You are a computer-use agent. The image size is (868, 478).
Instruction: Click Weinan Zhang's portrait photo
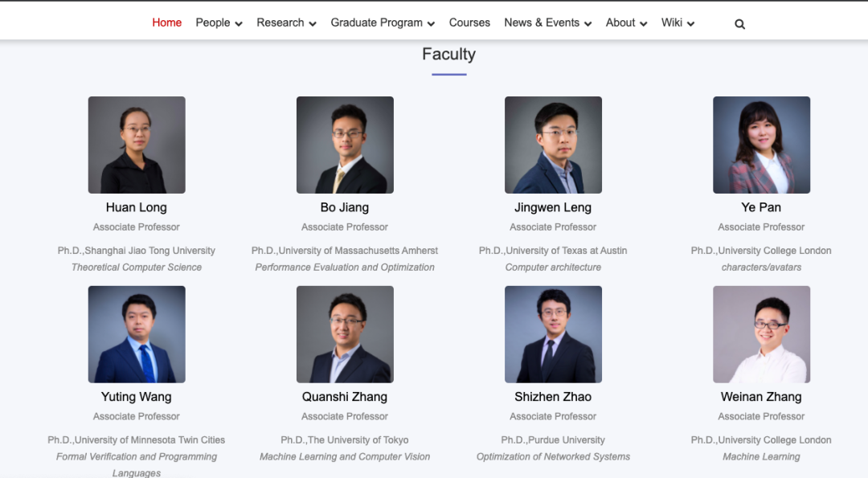pos(761,334)
